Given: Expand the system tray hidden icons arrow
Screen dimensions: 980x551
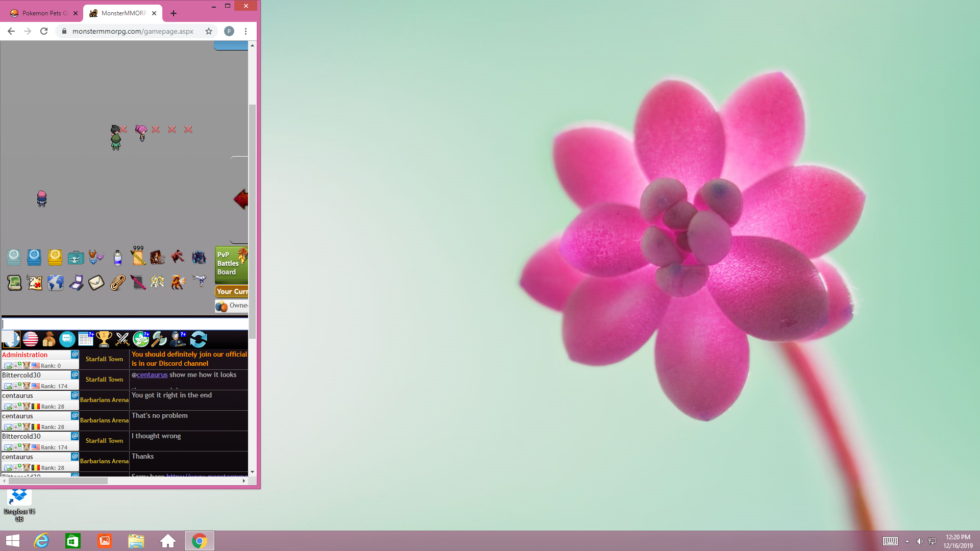Looking at the screenshot, I should pos(907,541).
